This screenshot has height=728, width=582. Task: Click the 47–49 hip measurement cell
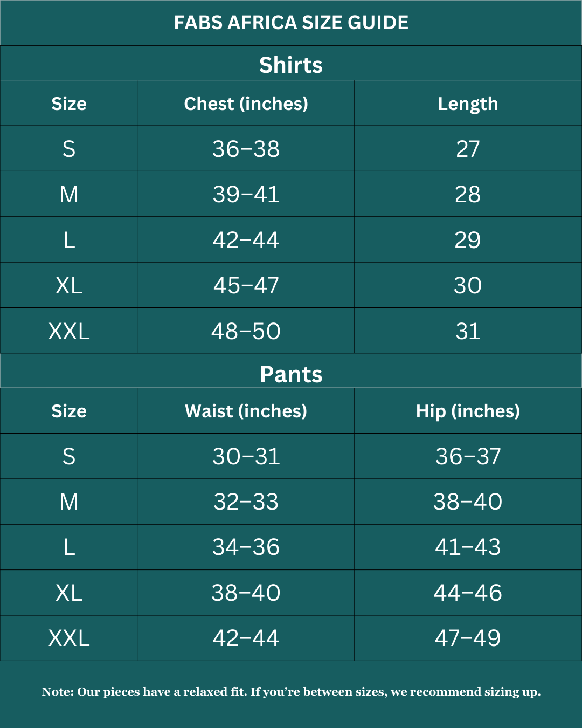pos(468,638)
